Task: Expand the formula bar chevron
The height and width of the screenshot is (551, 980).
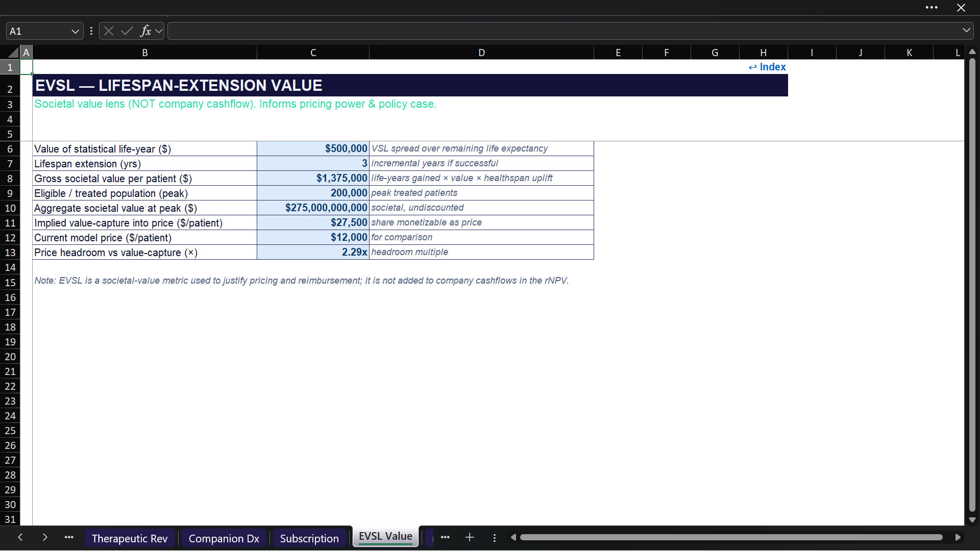Action: pyautogui.click(x=966, y=31)
